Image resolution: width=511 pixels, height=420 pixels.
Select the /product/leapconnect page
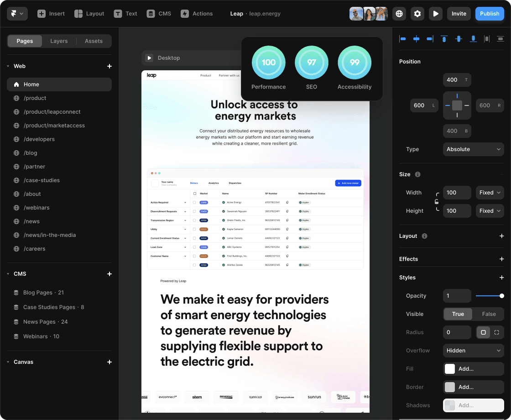[52, 112]
